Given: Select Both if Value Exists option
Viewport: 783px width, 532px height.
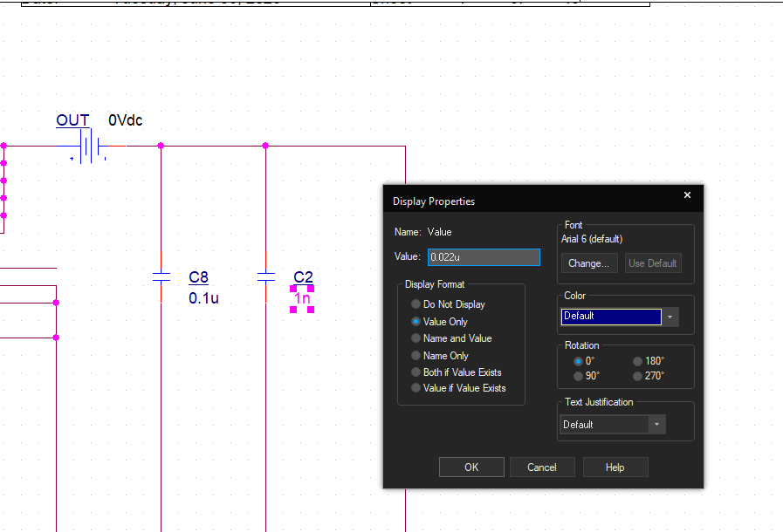Looking at the screenshot, I should click(x=416, y=372).
